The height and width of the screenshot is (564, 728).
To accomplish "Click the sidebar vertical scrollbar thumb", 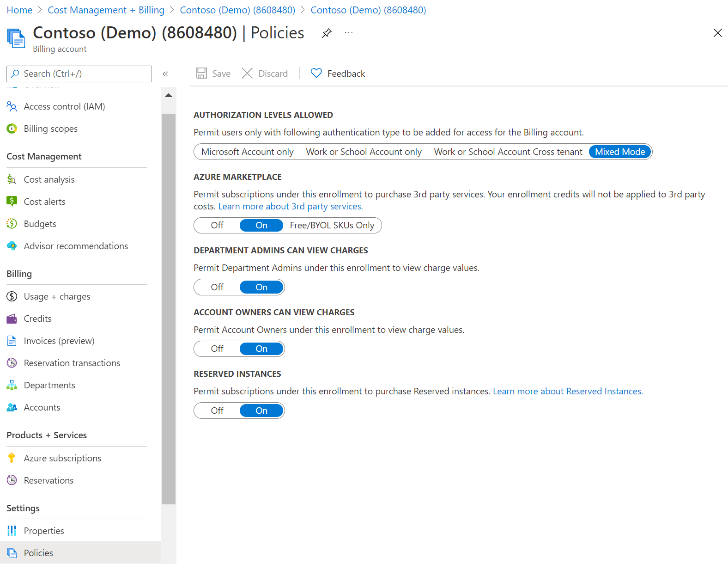I will [x=169, y=309].
